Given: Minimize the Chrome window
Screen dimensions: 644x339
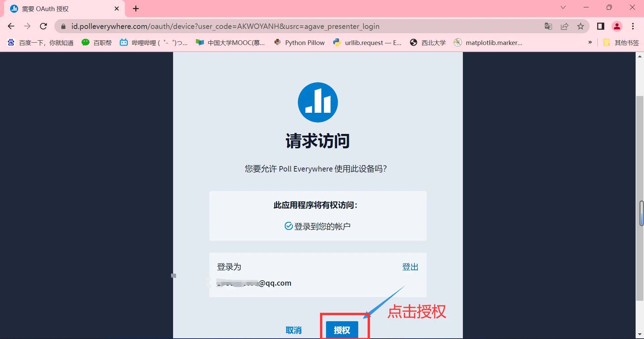Looking at the screenshot, I should [x=586, y=7].
